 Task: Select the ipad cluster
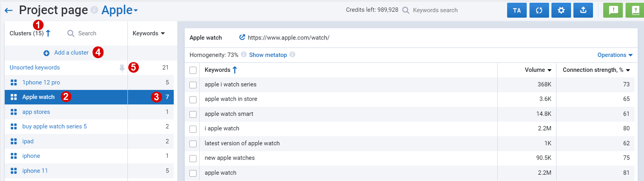(28, 141)
